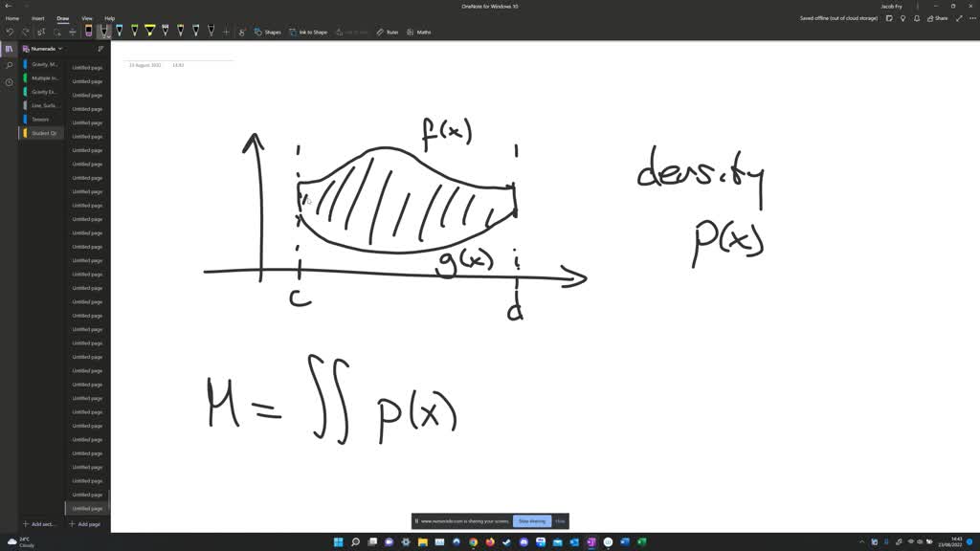
Task: Open Search in left sidebar
Action: (9, 65)
